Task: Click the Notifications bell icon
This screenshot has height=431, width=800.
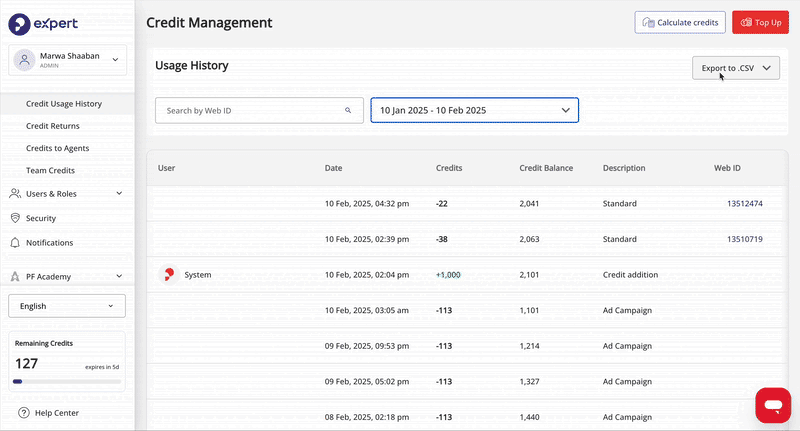Action: (x=16, y=243)
